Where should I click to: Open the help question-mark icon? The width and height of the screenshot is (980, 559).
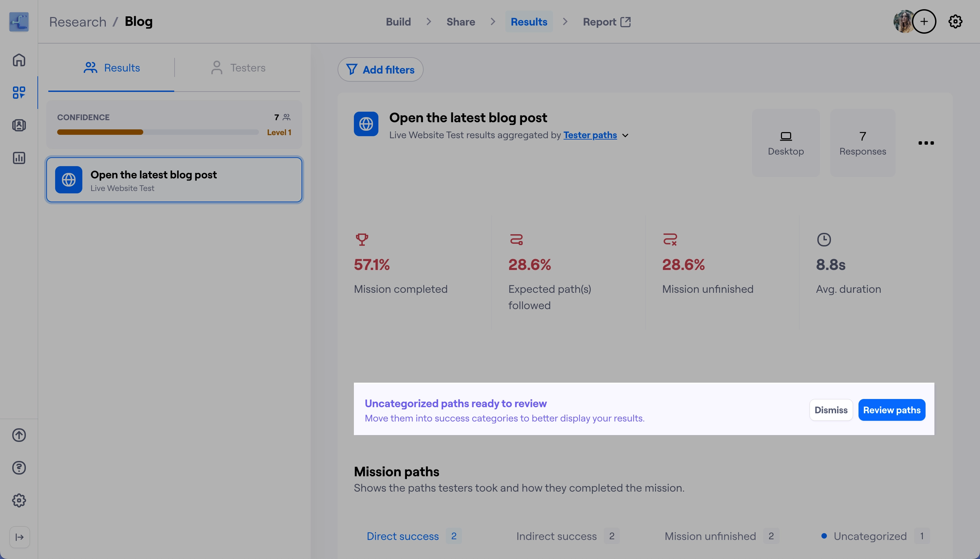(19, 468)
